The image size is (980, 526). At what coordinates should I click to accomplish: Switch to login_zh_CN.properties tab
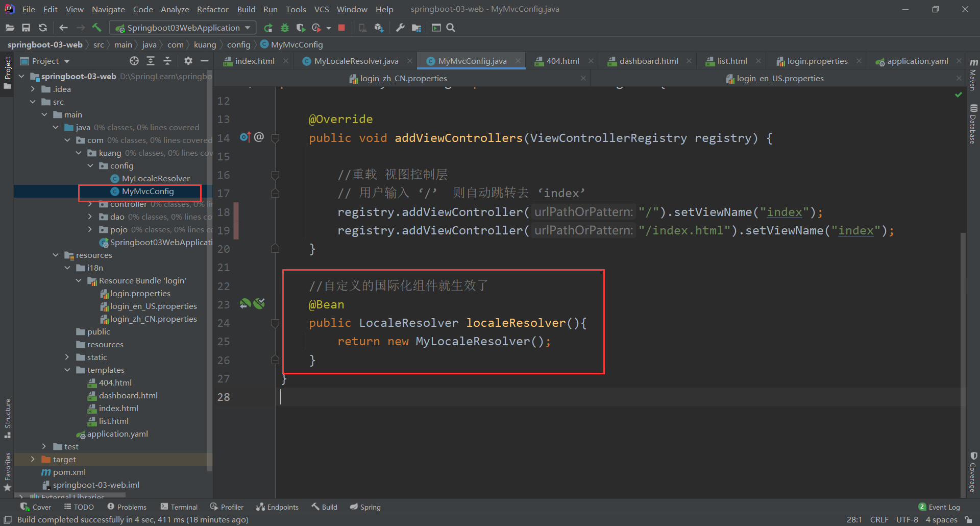(x=403, y=79)
